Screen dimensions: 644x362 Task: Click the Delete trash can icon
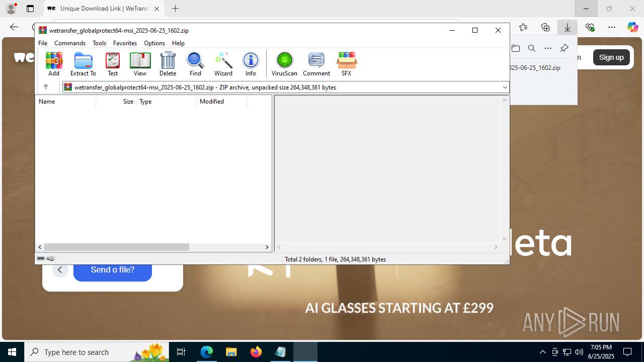[x=168, y=64]
